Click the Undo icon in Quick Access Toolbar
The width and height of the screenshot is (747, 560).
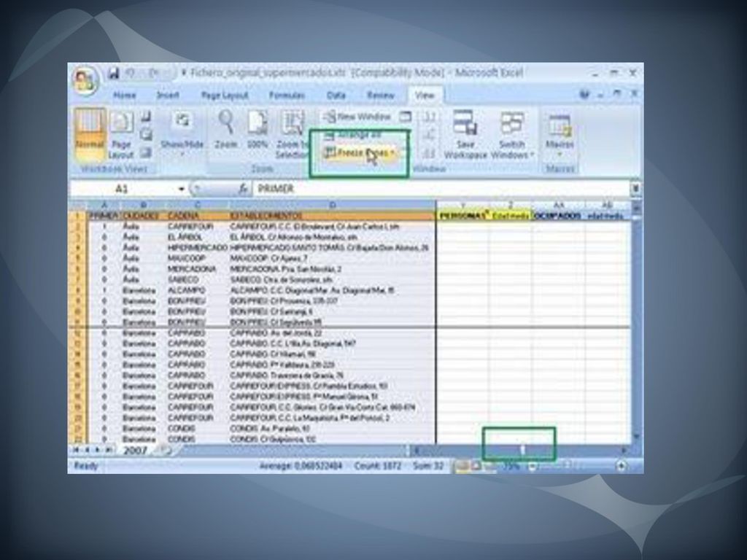point(130,74)
